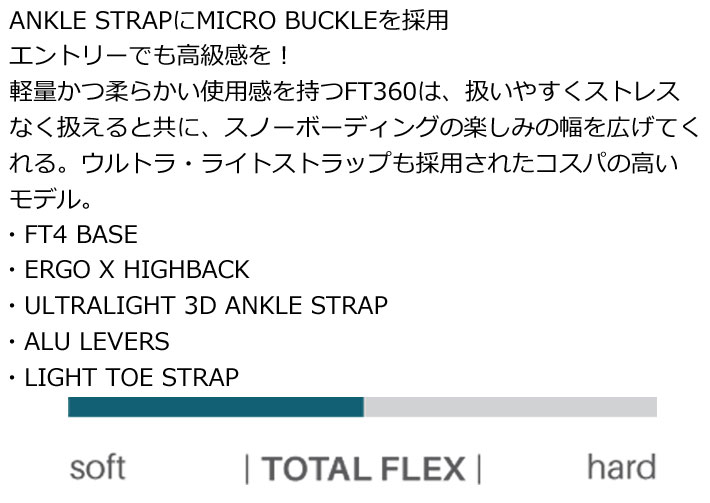710x503 pixels.
Task: Click the teal filled portion of flex bar
Action: (216, 407)
